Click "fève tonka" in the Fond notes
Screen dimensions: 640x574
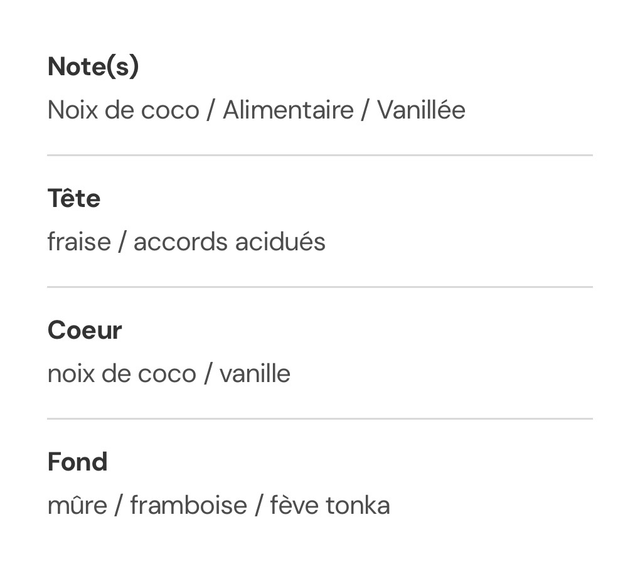(x=330, y=505)
